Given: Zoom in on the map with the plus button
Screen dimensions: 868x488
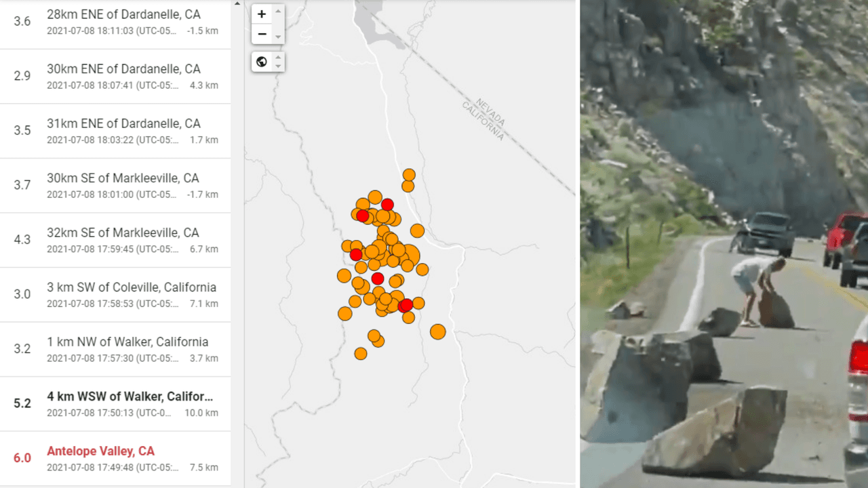Looking at the screenshot, I should tap(262, 14).
